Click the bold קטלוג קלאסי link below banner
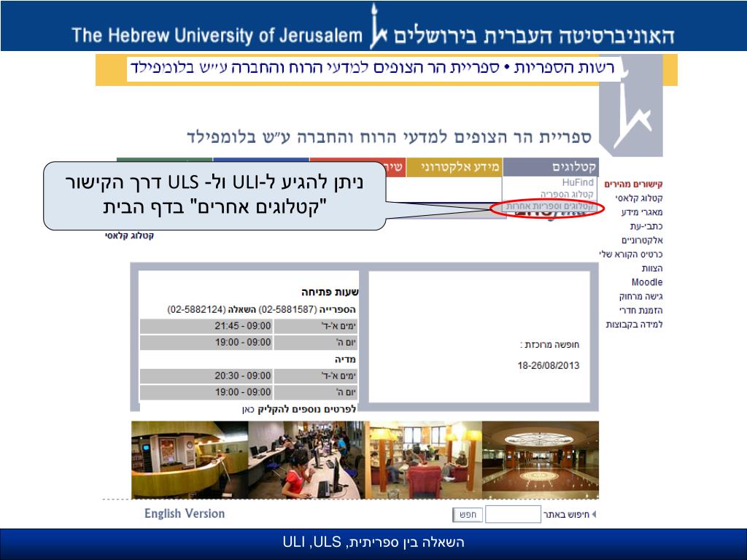The image size is (747, 560). point(130,236)
